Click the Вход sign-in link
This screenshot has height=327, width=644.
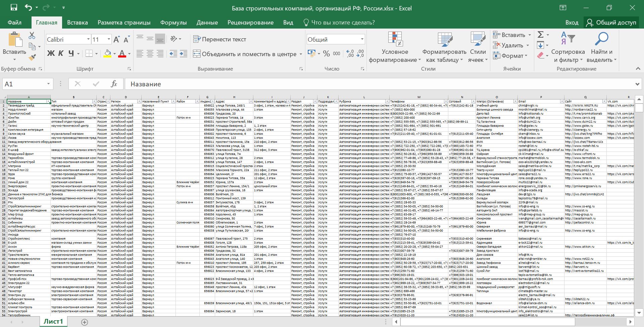tap(572, 23)
